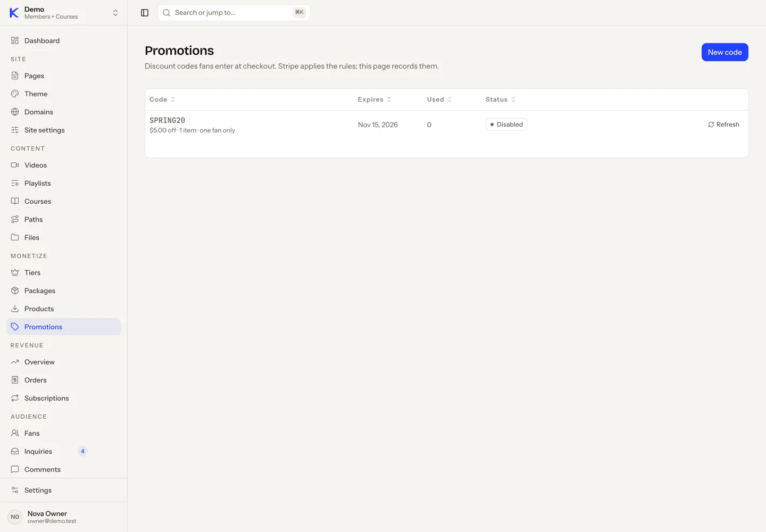766x532 pixels.
Task: Click the Orders receipt icon
Action: pos(15,380)
